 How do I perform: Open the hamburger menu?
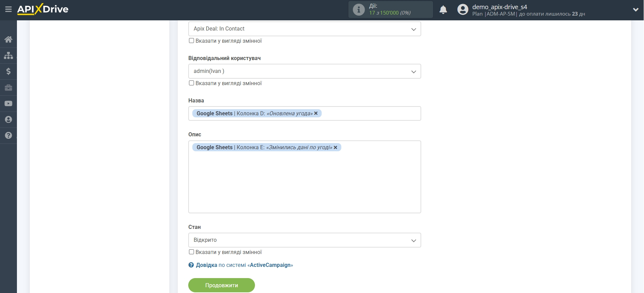(8, 9)
